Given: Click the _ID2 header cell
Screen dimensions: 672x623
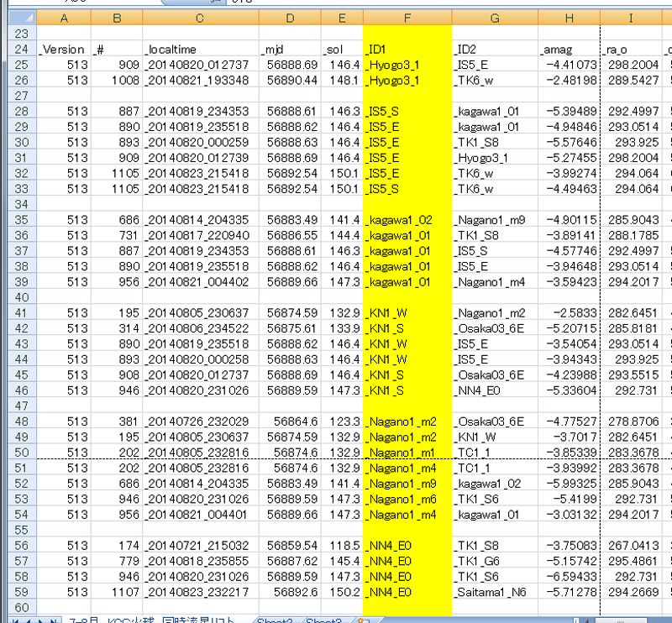Looking at the screenshot, I should 495,50.
